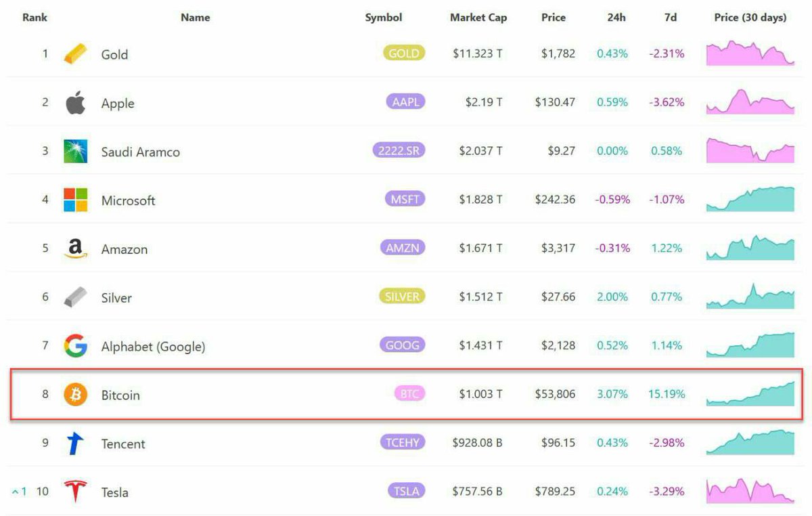Screen dimensions: 812x516
Task: Click the BTC symbol badge
Action: tap(410, 393)
